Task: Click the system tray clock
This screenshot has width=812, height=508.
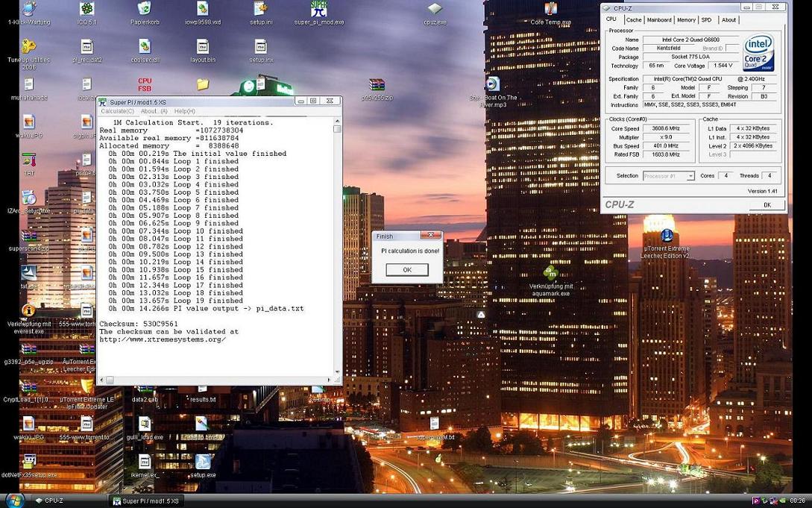Action: click(x=797, y=501)
